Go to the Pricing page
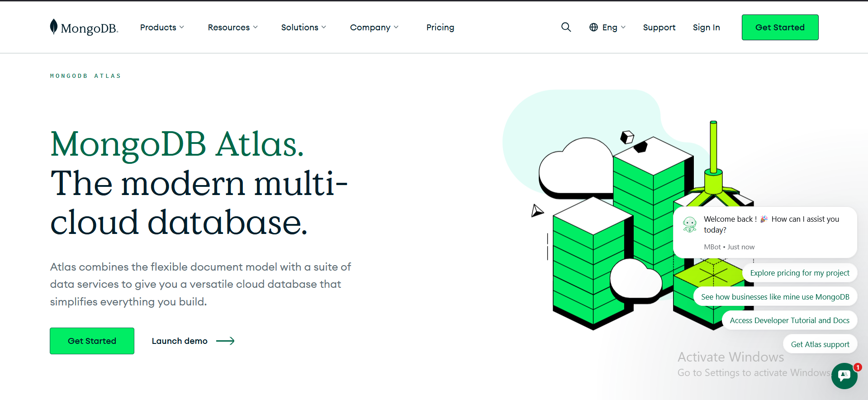The width and height of the screenshot is (868, 400). pos(440,28)
